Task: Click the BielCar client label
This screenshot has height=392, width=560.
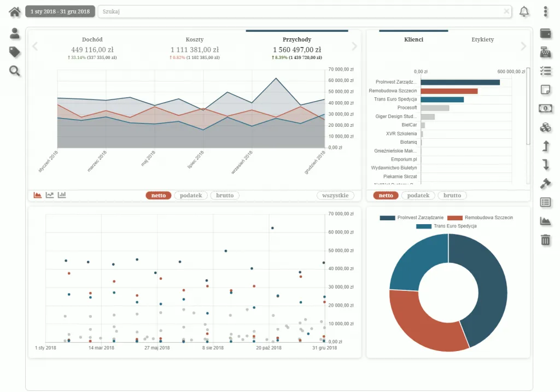Action: (409, 125)
